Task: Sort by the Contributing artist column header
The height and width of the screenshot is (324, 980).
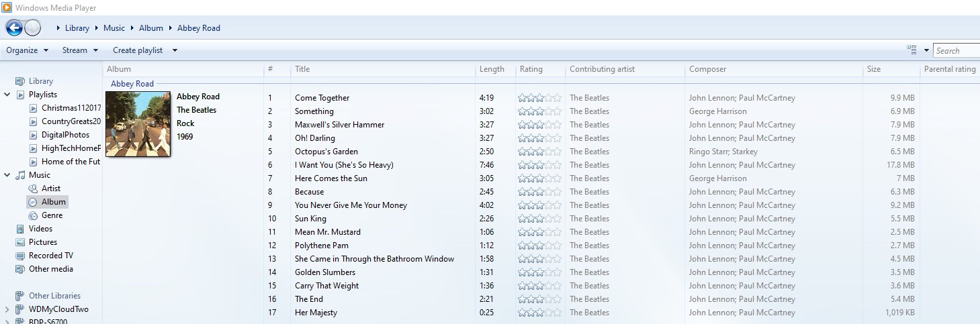Action: click(625, 69)
